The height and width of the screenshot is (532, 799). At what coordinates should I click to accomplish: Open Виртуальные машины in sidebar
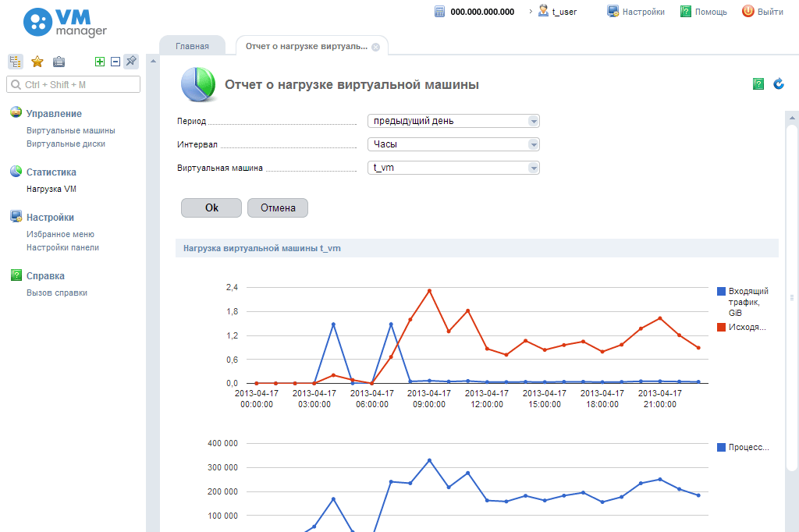pos(71,130)
